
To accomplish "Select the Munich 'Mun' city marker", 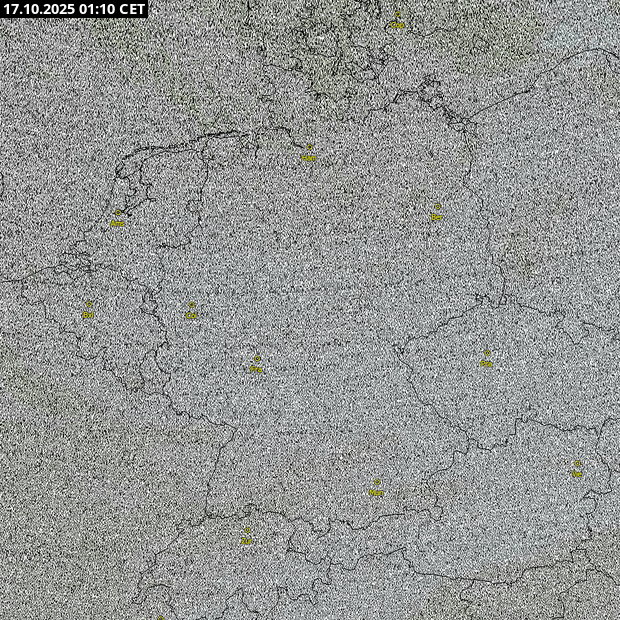I will [x=377, y=482].
